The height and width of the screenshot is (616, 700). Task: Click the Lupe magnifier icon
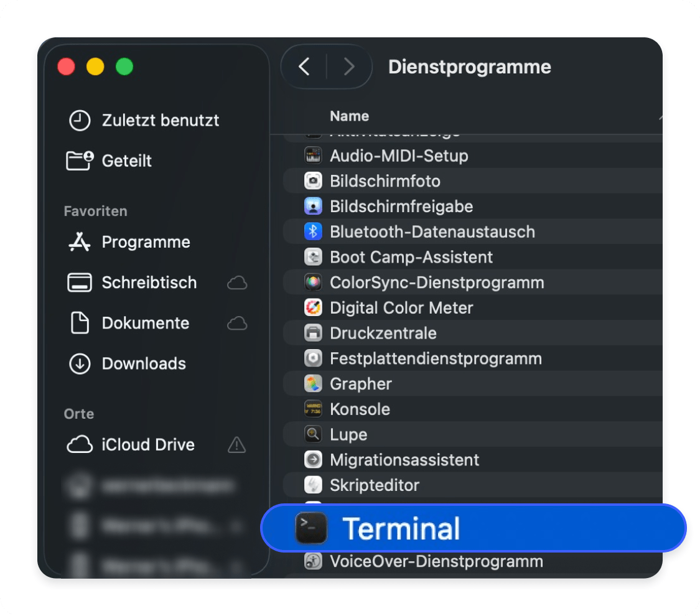313,435
